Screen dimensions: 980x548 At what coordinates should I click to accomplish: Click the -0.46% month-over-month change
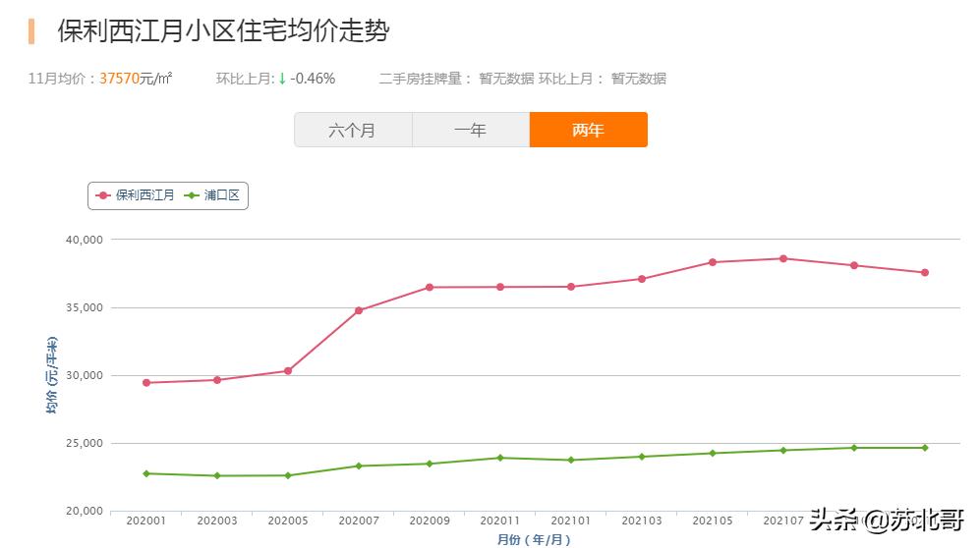[313, 79]
